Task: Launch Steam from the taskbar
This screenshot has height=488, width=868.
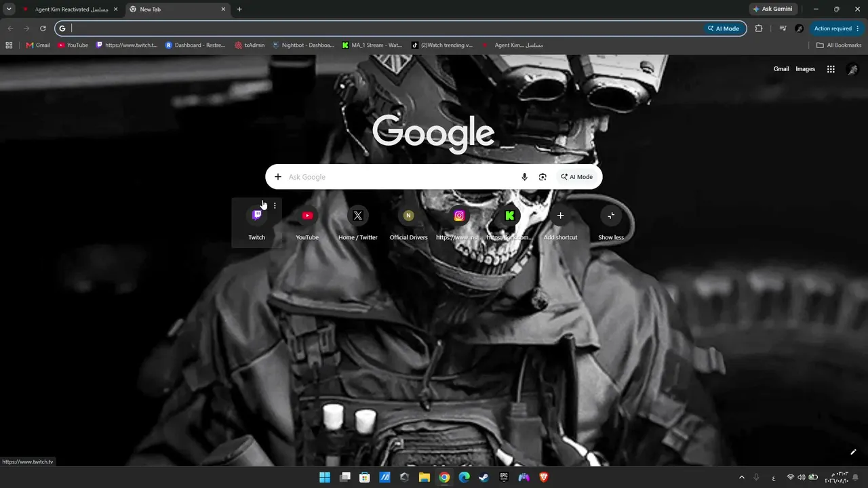Action: point(484,477)
